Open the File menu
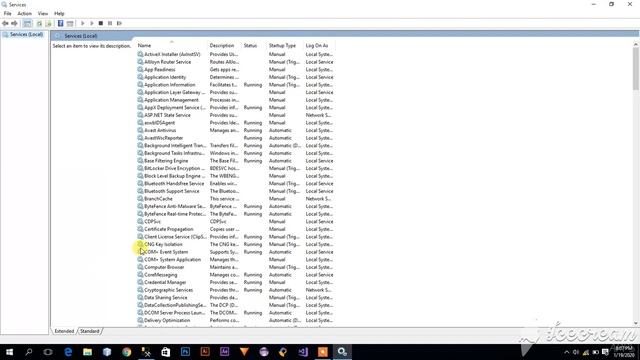The width and height of the screenshot is (640, 360). click(7, 13)
